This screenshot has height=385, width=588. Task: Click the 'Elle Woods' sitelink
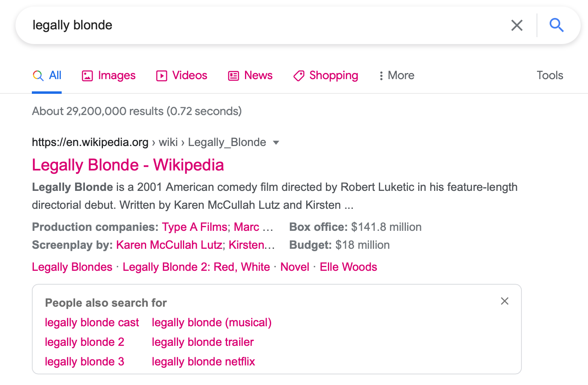tap(348, 267)
